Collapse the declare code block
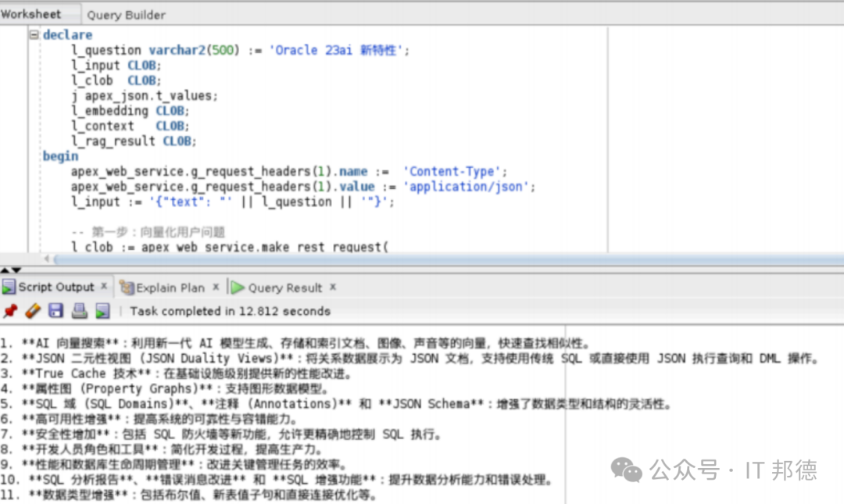Screen dimensions: 844x504 tap(34, 34)
